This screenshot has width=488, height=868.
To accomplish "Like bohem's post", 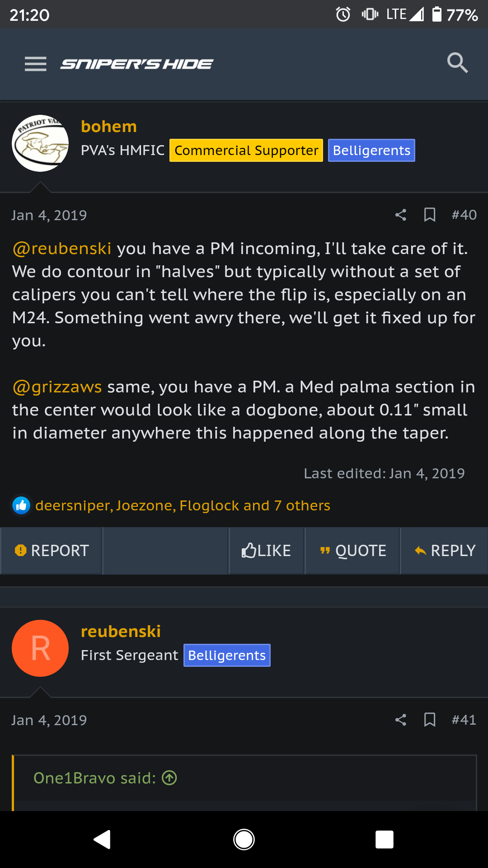I will pyautogui.click(x=267, y=551).
